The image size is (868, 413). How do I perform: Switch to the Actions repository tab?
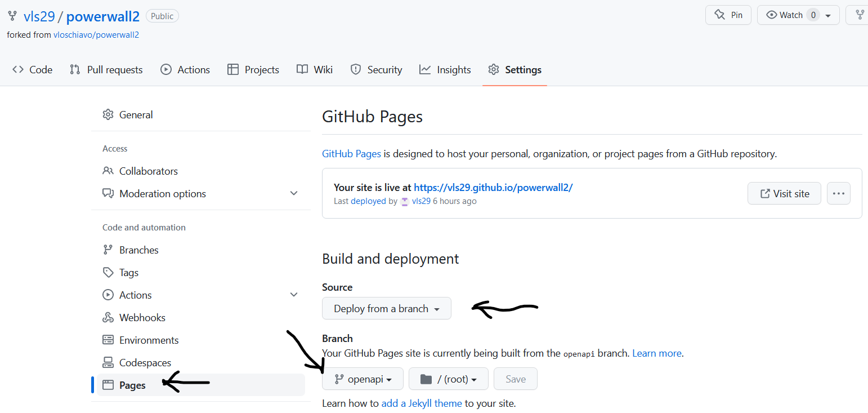[185, 70]
